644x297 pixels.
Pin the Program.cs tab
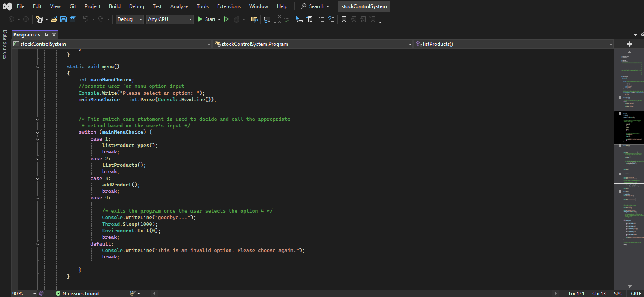click(45, 34)
